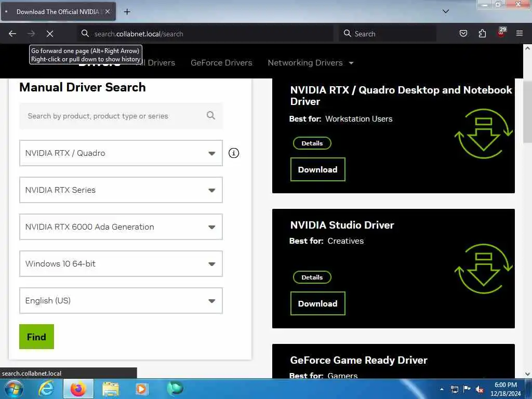The width and height of the screenshot is (532, 399).
Task: Download the RTX / Quadro Desktop and Notebook driver
Action: (318, 169)
